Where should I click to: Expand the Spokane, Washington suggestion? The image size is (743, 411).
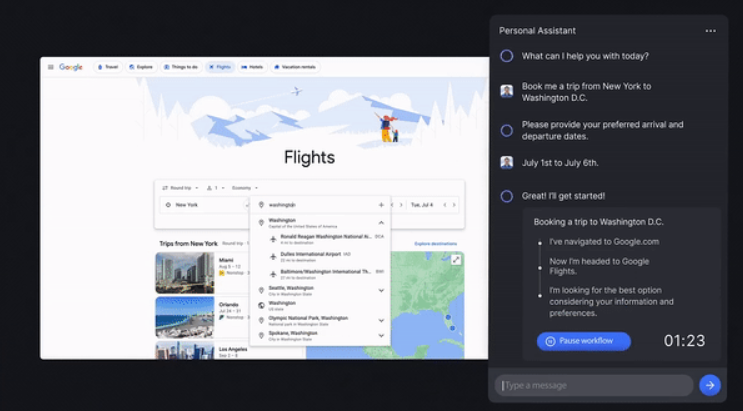point(381,336)
